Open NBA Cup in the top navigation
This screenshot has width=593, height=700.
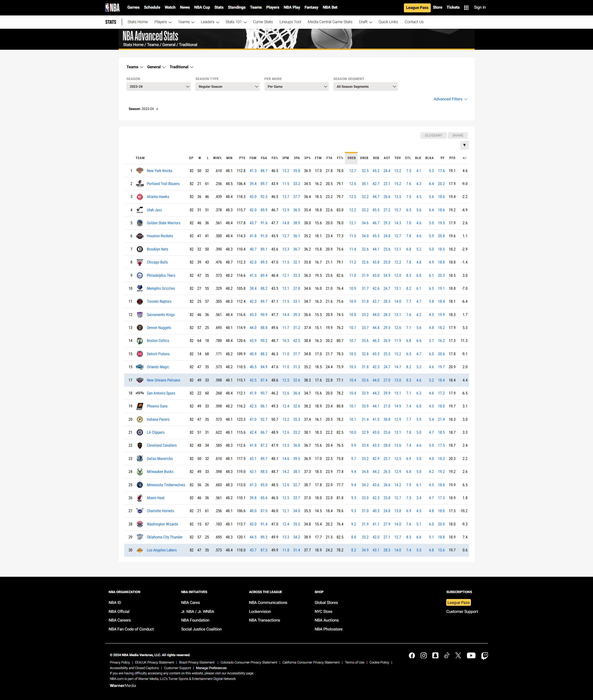point(202,7)
